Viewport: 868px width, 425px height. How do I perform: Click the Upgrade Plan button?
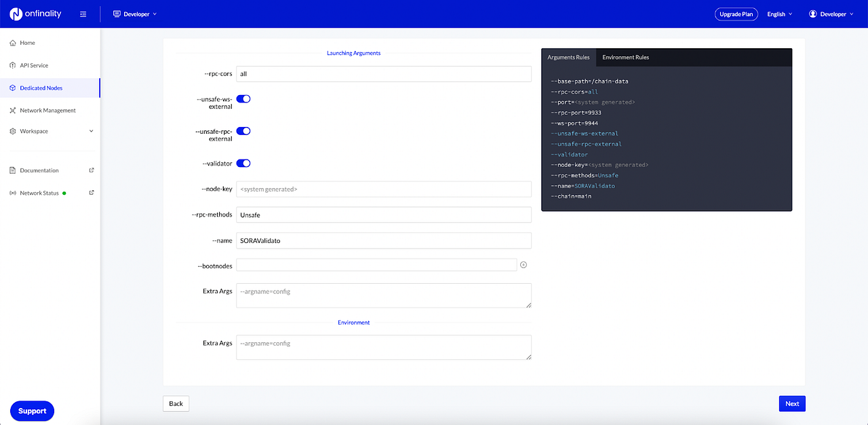pyautogui.click(x=736, y=14)
